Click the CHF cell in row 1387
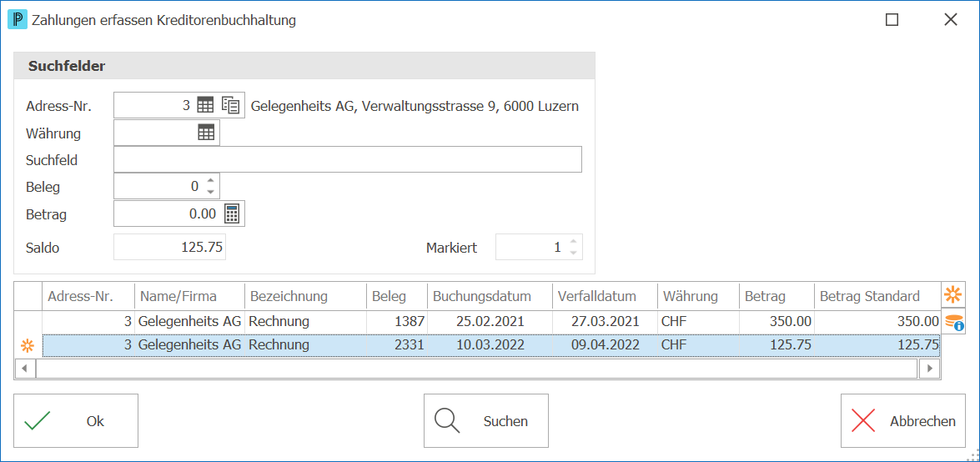This screenshot has width=980, height=462. [699, 322]
